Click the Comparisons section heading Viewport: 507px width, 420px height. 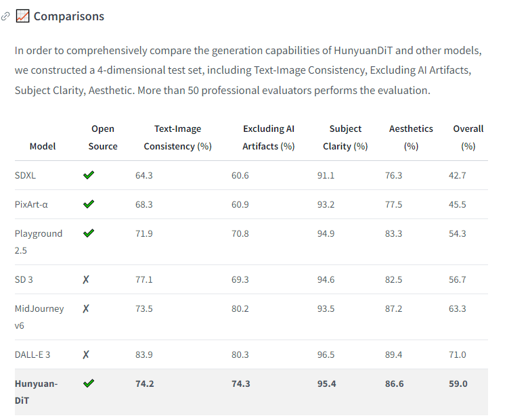(69, 16)
